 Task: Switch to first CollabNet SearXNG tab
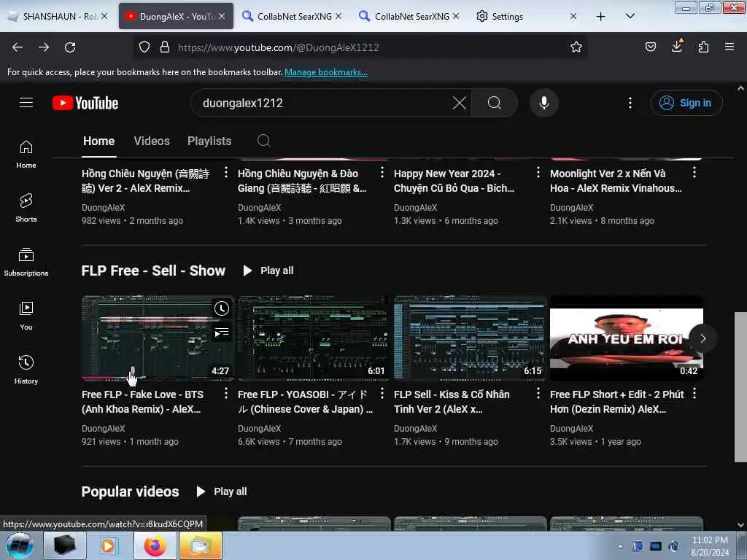[293, 16]
